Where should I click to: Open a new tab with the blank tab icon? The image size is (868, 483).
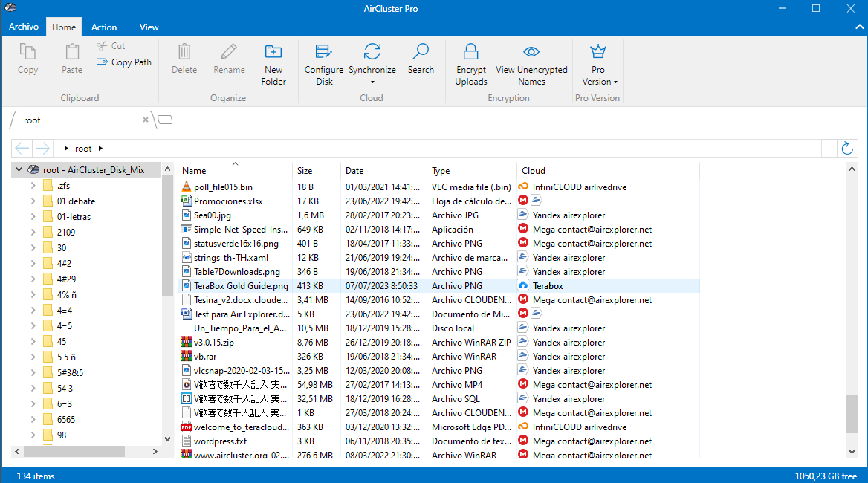coord(165,120)
